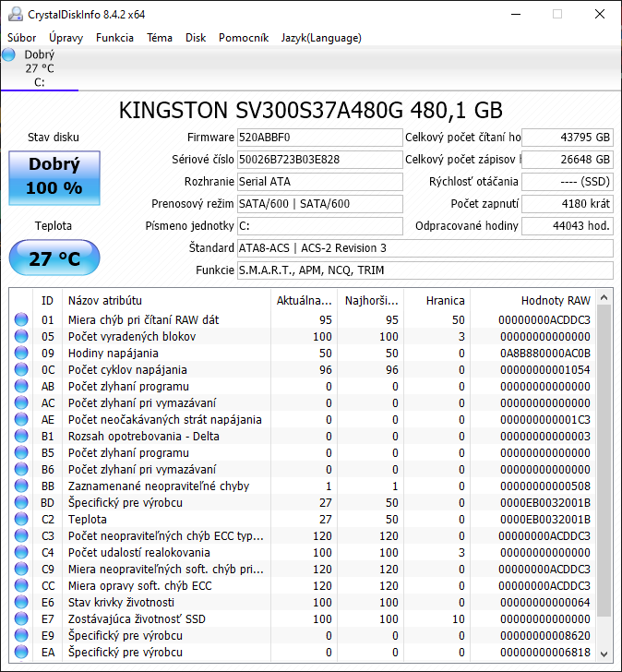Select the Dobrý 27 °C C: disk tab

(x=39, y=68)
